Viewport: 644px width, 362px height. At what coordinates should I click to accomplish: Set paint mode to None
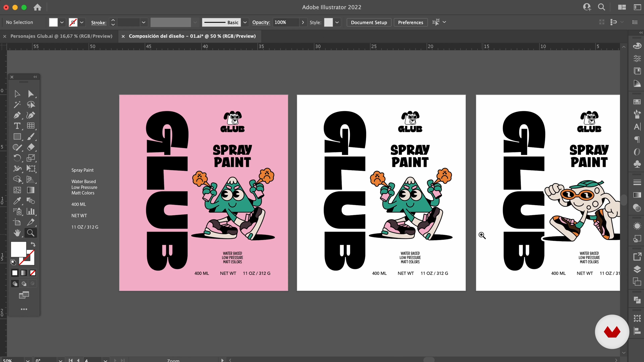point(33,273)
